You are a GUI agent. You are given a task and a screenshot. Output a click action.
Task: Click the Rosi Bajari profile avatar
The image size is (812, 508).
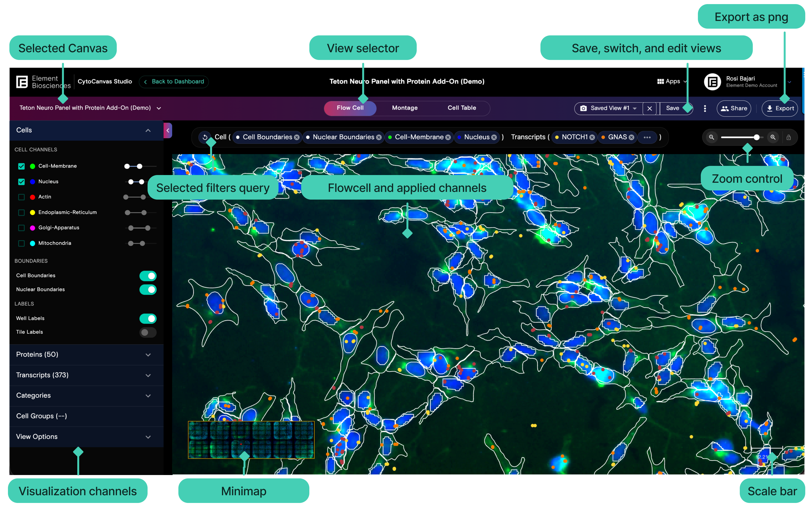712,82
